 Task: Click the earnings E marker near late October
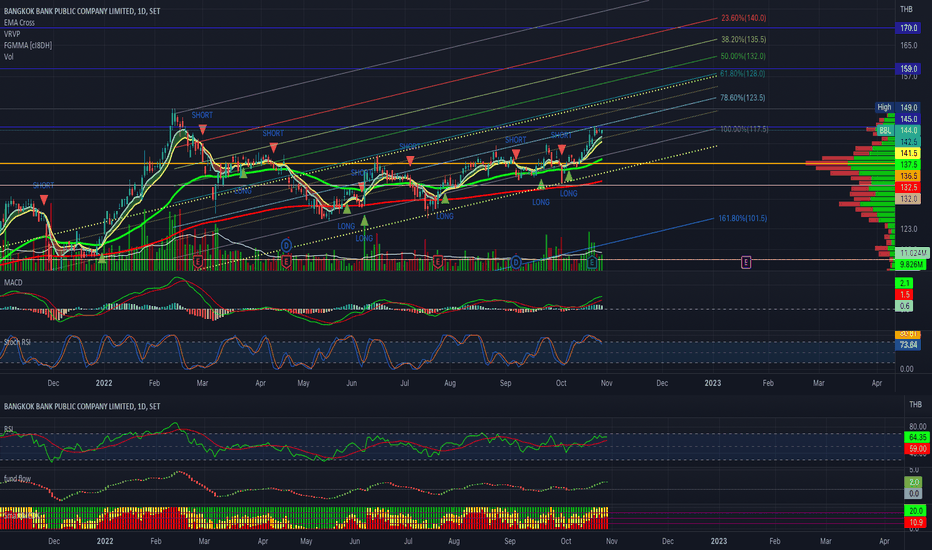point(591,262)
